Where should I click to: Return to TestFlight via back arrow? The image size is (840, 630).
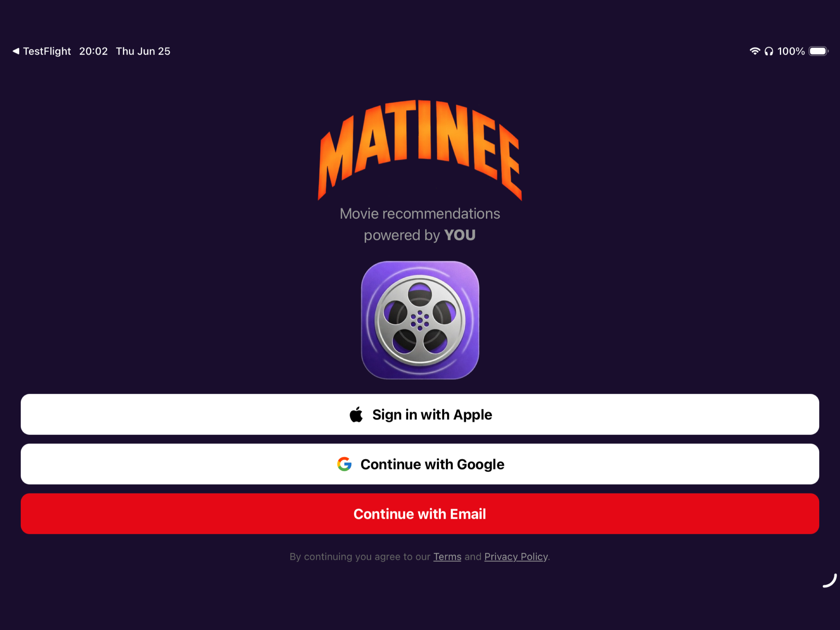(x=42, y=51)
